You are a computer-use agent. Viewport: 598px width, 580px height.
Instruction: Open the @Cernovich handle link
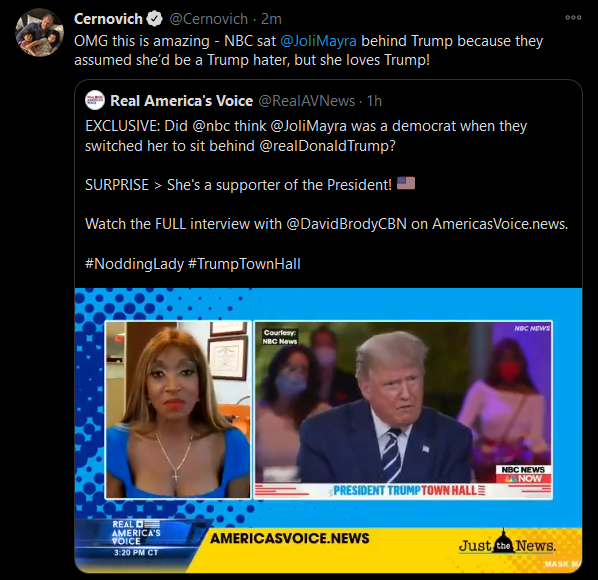point(208,19)
